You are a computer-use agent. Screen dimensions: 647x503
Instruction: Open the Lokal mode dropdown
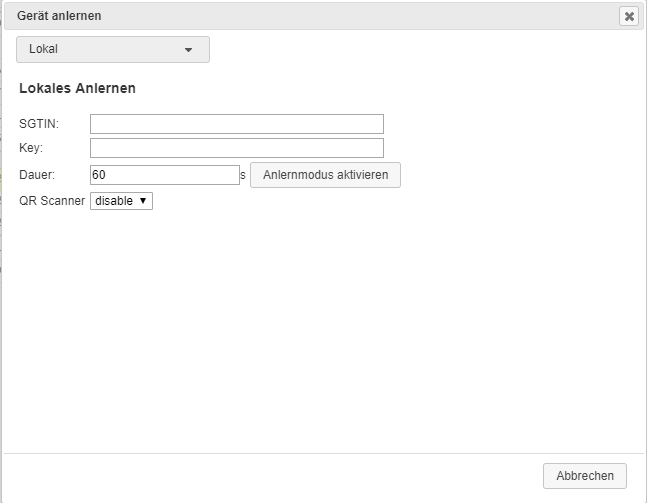click(x=113, y=49)
